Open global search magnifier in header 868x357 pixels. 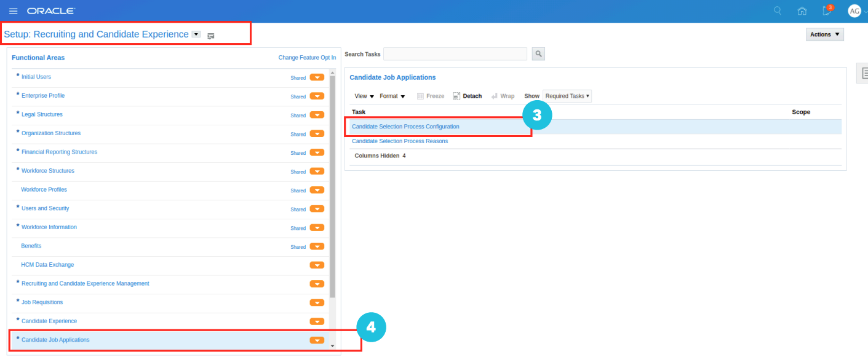coord(778,10)
